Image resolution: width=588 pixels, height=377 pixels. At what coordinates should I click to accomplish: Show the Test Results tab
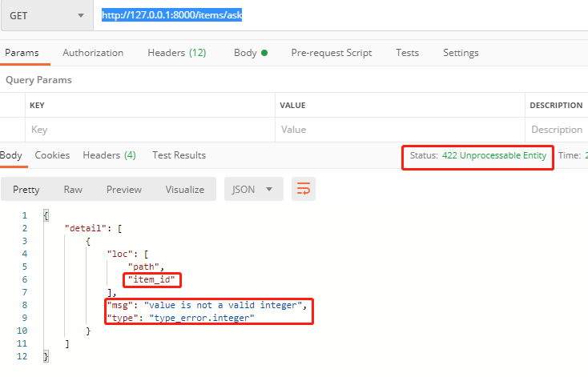179,155
